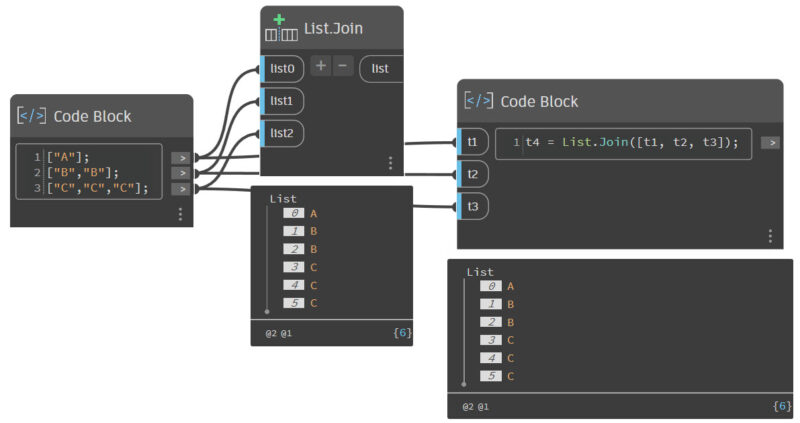Select the t2 input port
The height and width of the screenshot is (423, 800).
473,174
